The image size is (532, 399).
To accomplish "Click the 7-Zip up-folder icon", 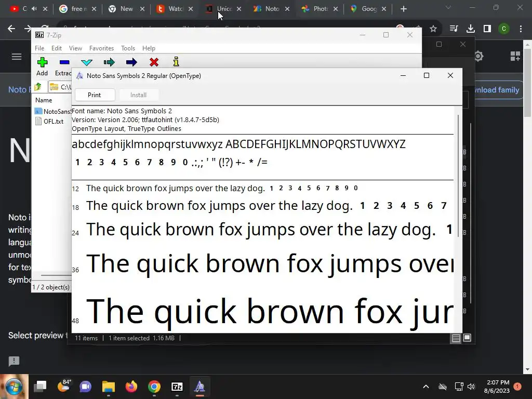I will tap(38, 87).
